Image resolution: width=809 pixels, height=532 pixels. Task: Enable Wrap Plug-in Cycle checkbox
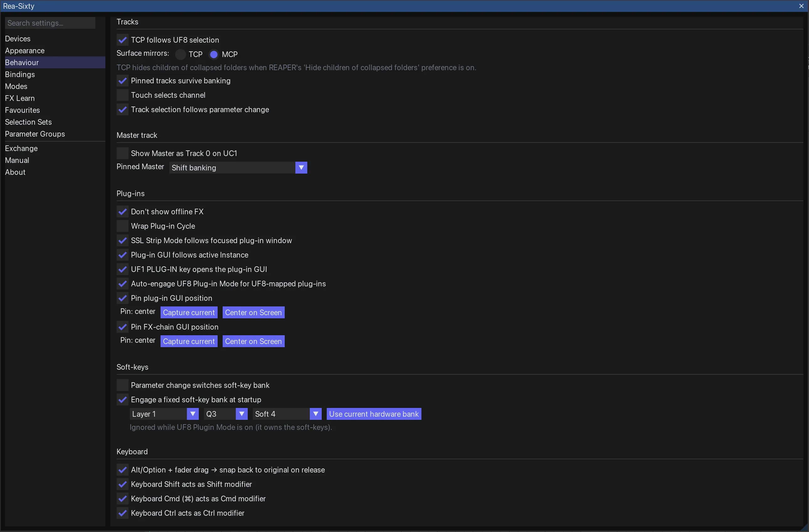[122, 226]
